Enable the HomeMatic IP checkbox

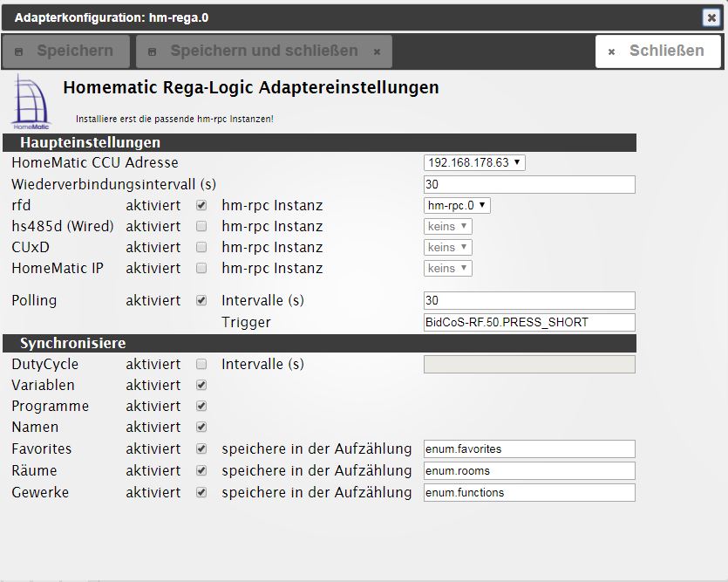point(201,268)
